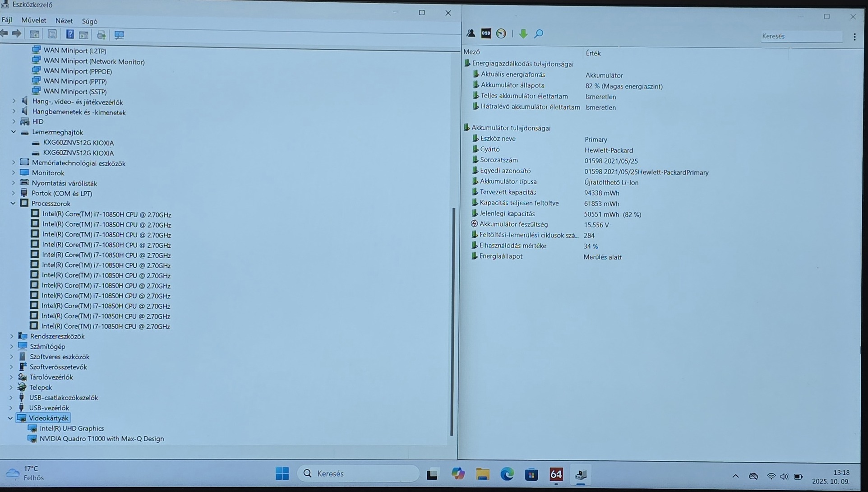Image resolution: width=868 pixels, height=492 pixels.
Task: Collapse the Processzorok tree node
Action: pos(13,204)
